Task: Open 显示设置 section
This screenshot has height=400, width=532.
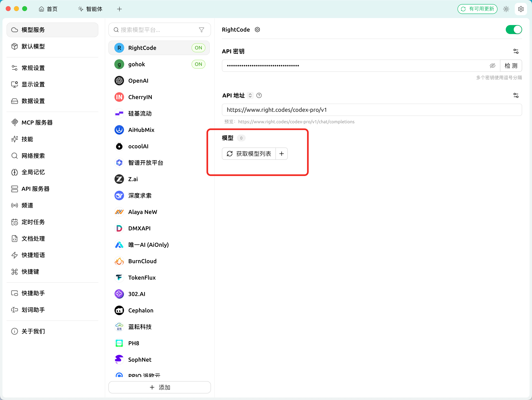Action: click(52, 84)
